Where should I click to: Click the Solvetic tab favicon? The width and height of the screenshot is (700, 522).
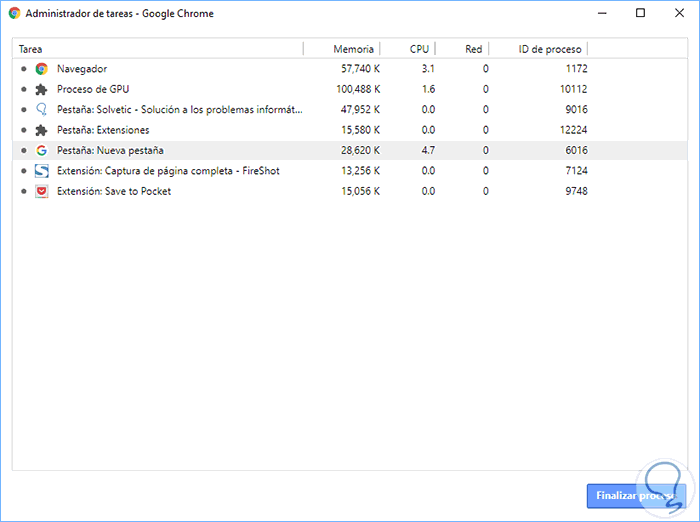[42, 109]
